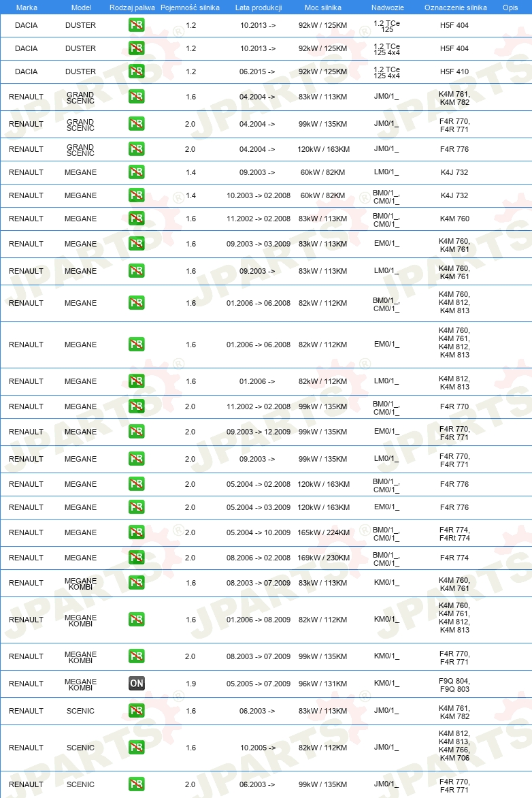This screenshot has width=532, height=798.
Task: Click petrol icon for Megane 1.6 LM0/1_ 83kW
Action: 136,271
